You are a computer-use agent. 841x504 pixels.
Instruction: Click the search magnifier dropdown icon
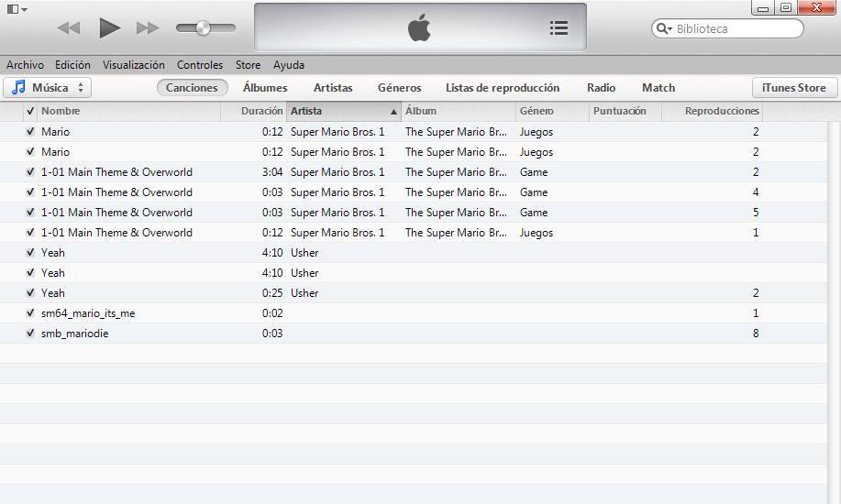click(664, 28)
